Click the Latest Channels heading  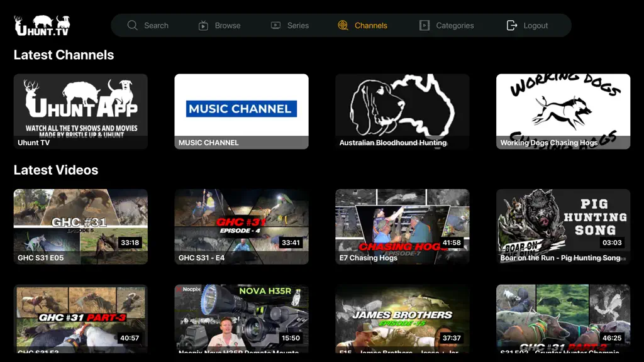pos(64,55)
